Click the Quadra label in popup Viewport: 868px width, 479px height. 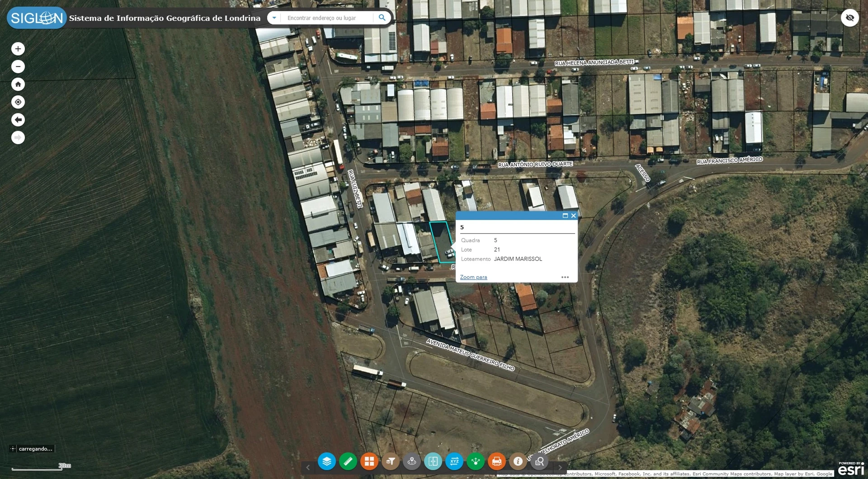pyautogui.click(x=470, y=240)
